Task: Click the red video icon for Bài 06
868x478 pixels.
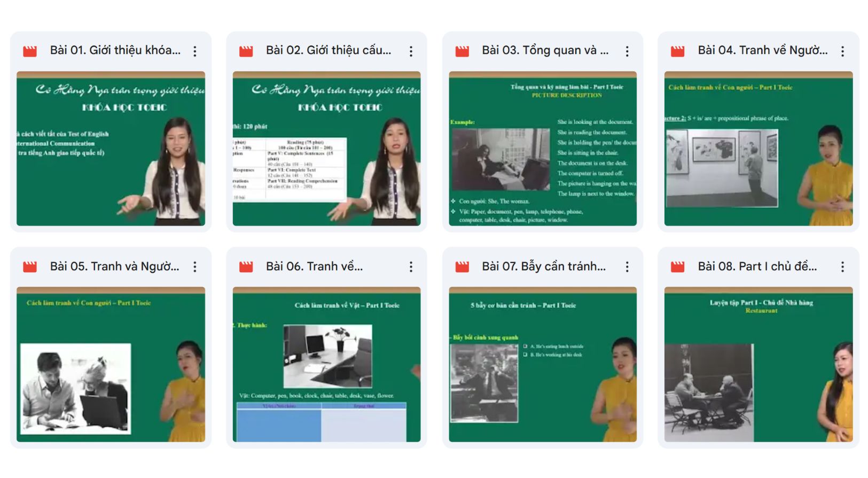Action: pyautogui.click(x=246, y=267)
